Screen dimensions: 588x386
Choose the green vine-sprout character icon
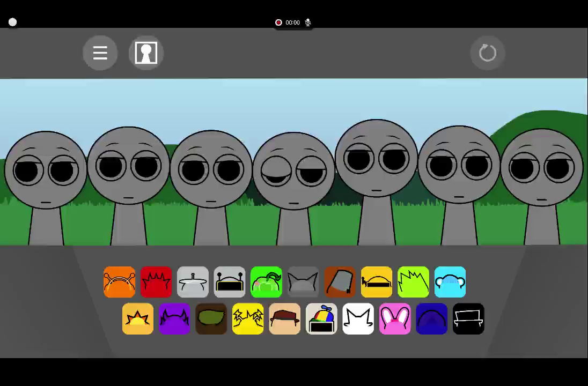click(266, 282)
